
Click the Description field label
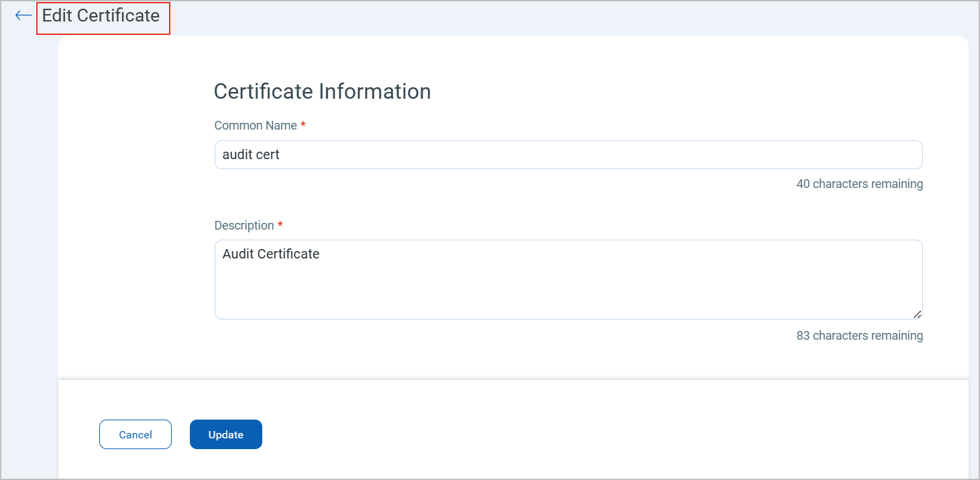coord(243,226)
